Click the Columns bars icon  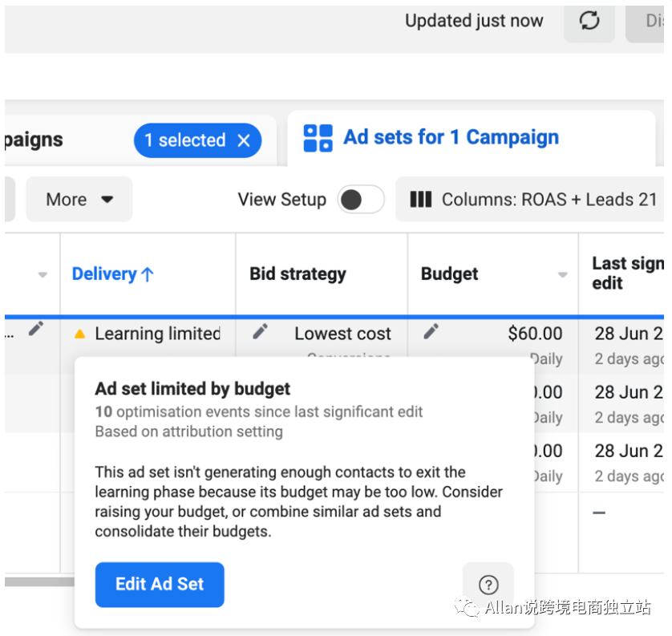pos(421,200)
